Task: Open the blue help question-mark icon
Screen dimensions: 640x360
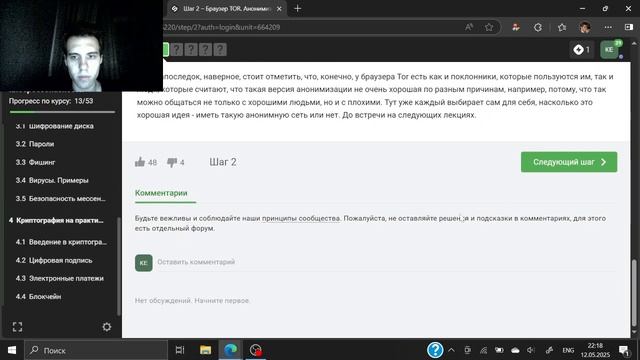Action: point(435,350)
